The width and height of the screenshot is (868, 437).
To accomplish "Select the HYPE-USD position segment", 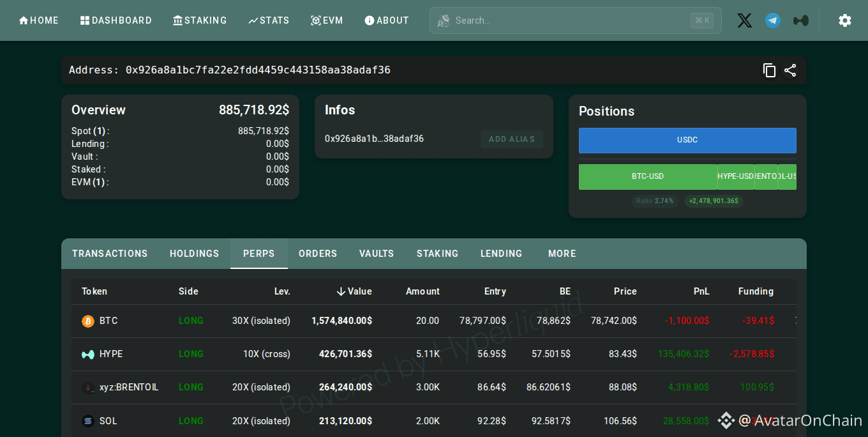I will click(x=736, y=177).
